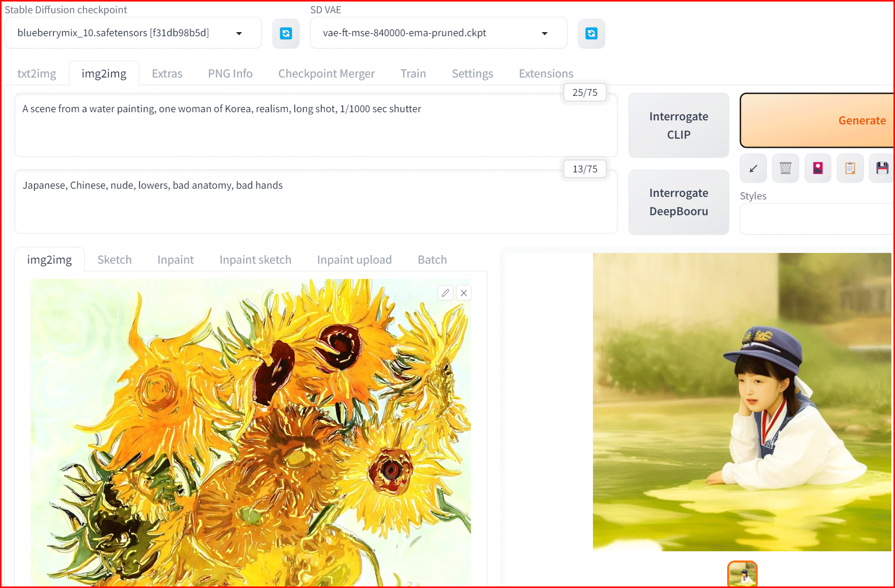Click the 13/75 negative token counter
895x588 pixels.
585,169
